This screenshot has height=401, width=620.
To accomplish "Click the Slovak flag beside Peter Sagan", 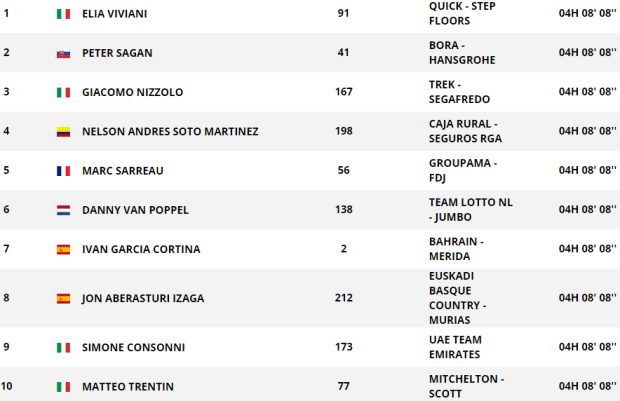I will [x=63, y=53].
